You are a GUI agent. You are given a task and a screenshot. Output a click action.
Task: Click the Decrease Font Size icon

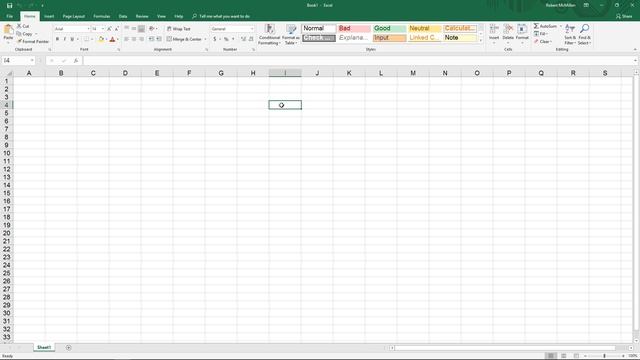(x=116, y=29)
